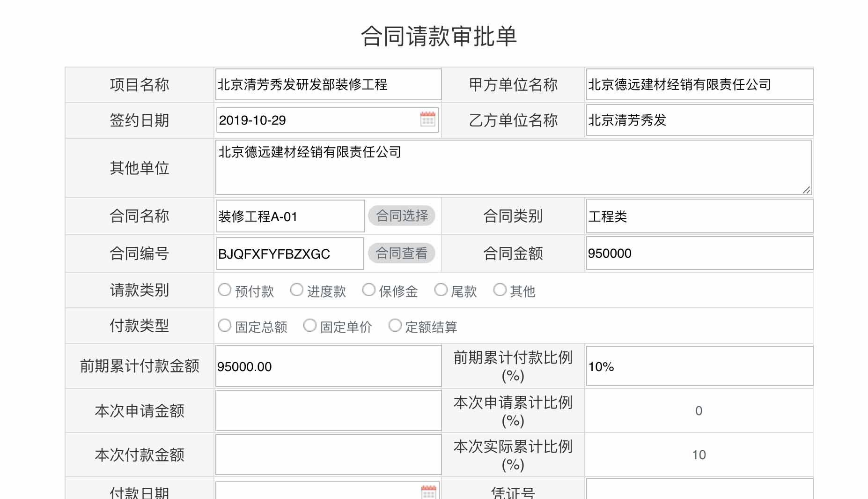Click the empty 本次申请金额 input
This screenshot has height=499, width=868.
click(x=328, y=410)
